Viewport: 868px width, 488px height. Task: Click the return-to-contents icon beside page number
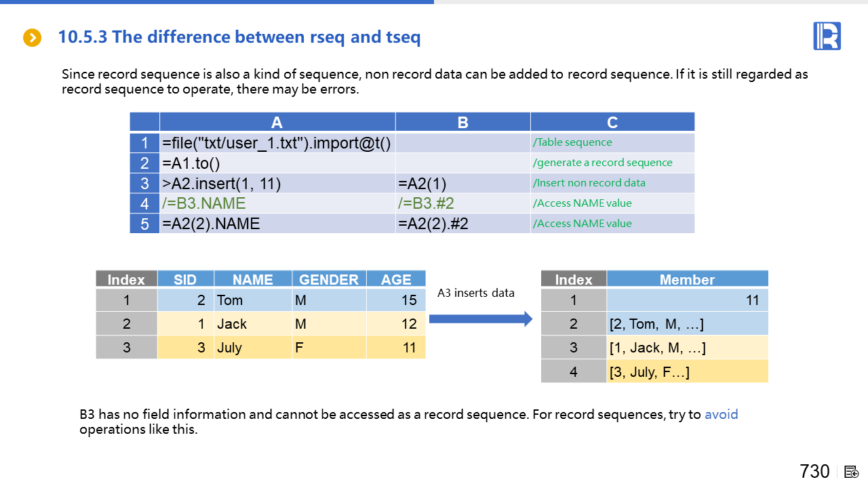[852, 472]
